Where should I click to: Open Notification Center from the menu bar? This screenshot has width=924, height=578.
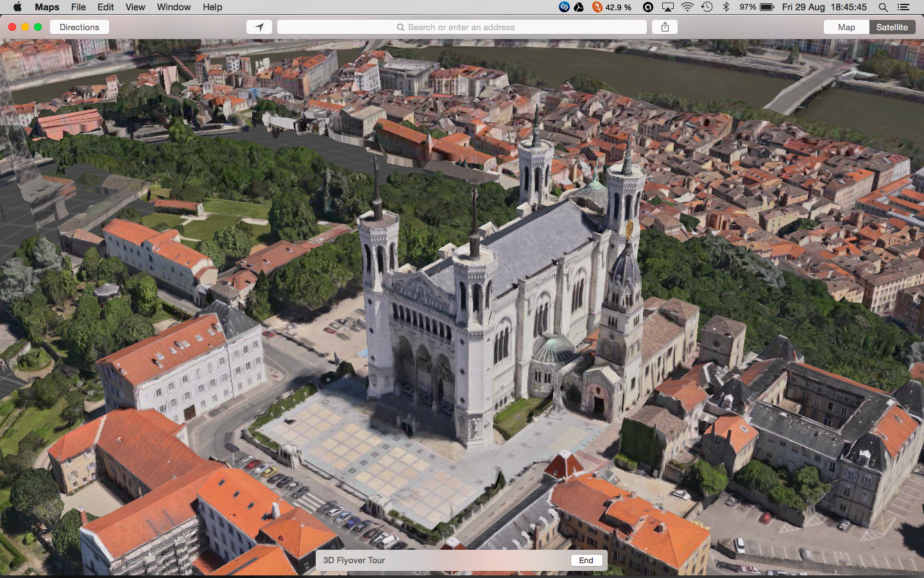904,7
